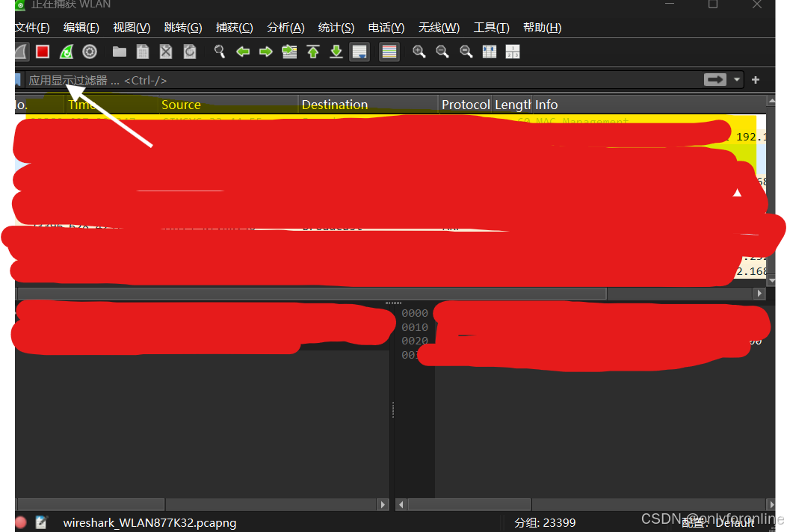Image resolution: width=787 pixels, height=532 pixels.
Task: Reset text to normal size icon
Action: coord(466,52)
